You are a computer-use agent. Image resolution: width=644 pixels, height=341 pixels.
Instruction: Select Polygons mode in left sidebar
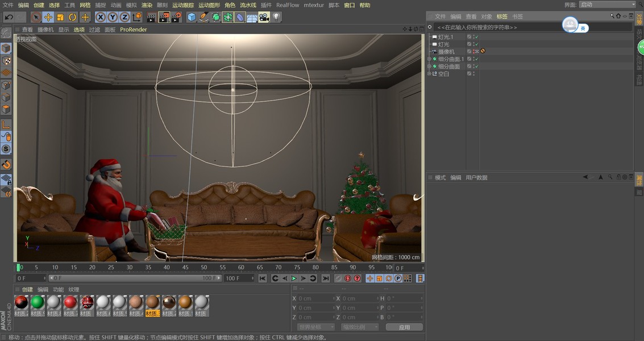tap(6, 109)
